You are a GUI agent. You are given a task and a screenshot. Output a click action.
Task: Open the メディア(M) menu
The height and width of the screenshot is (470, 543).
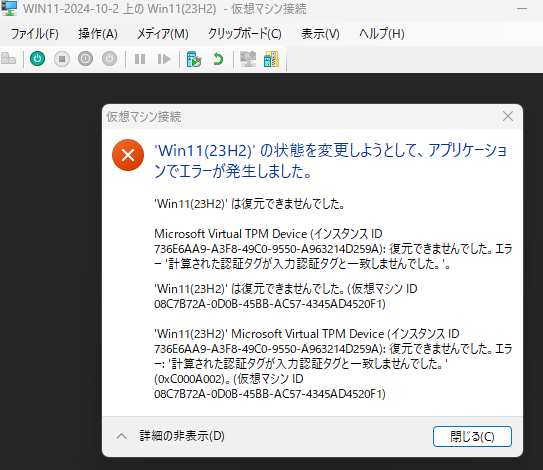163,34
